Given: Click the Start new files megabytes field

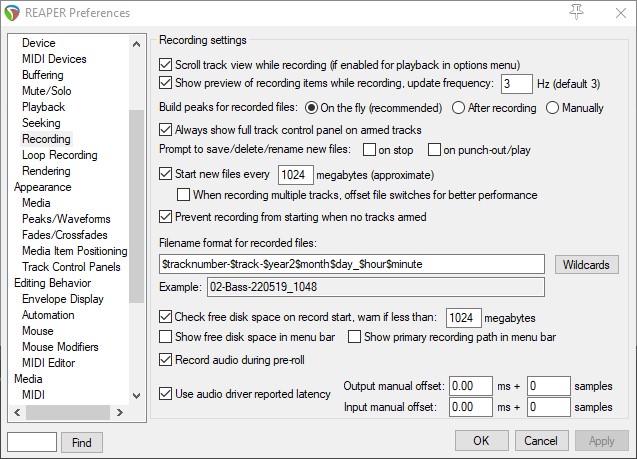Looking at the screenshot, I should click(x=295, y=175).
